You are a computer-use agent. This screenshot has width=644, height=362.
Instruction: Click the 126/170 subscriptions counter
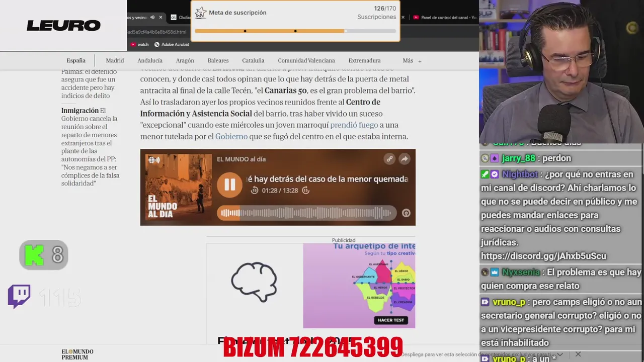385,9
